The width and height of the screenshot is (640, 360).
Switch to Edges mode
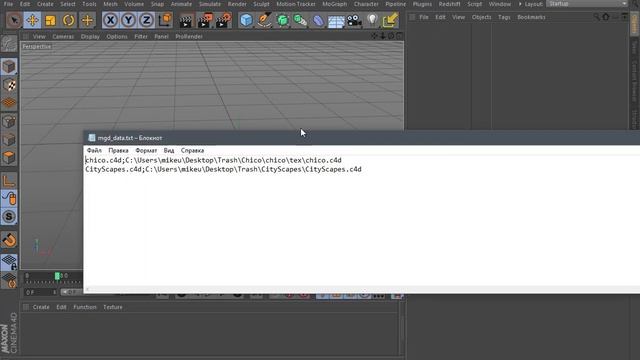click(x=9, y=139)
